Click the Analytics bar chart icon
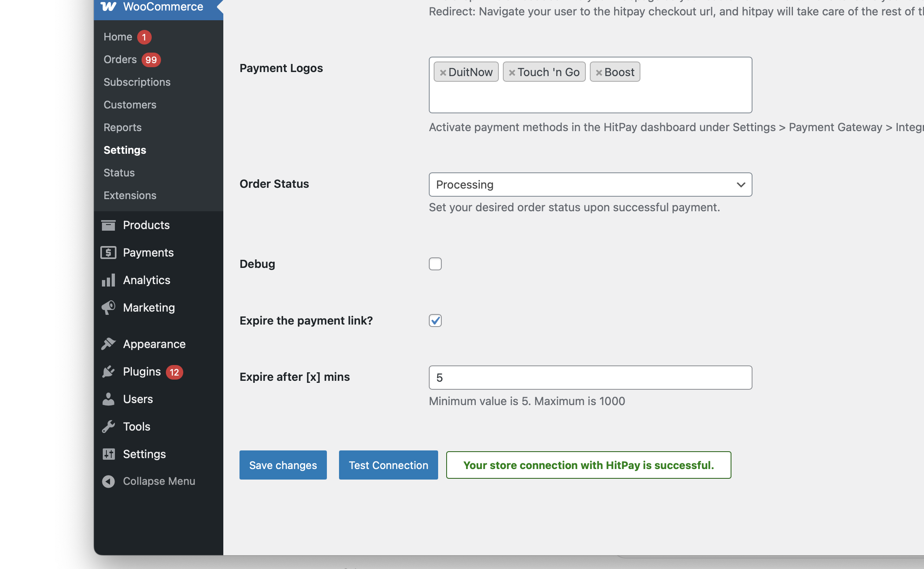This screenshot has height=569, width=924. click(x=108, y=280)
